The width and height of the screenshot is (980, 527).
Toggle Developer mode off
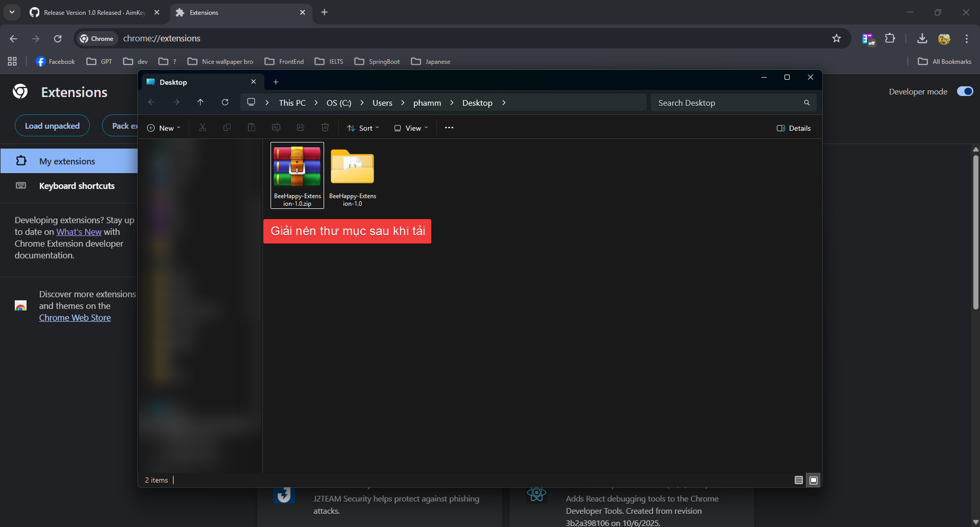point(965,91)
